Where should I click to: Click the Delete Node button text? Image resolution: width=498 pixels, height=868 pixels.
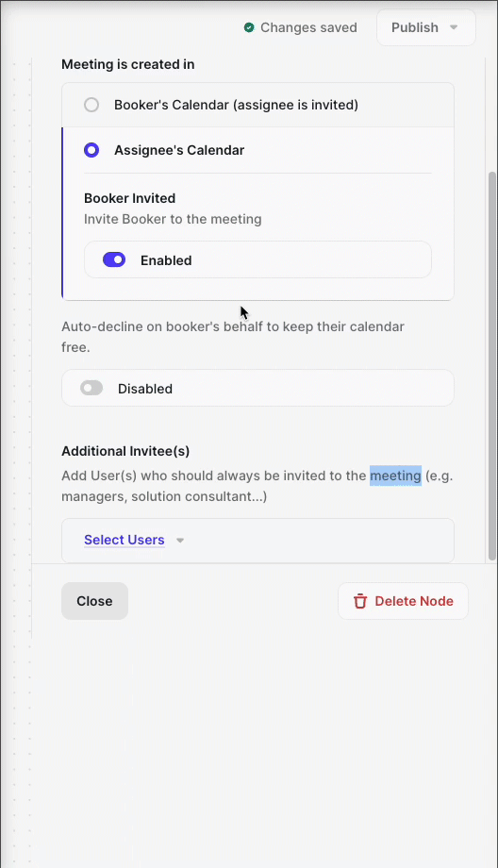click(414, 601)
